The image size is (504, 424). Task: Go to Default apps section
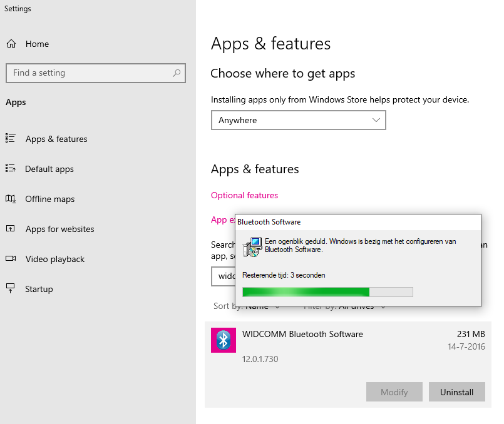pos(49,169)
